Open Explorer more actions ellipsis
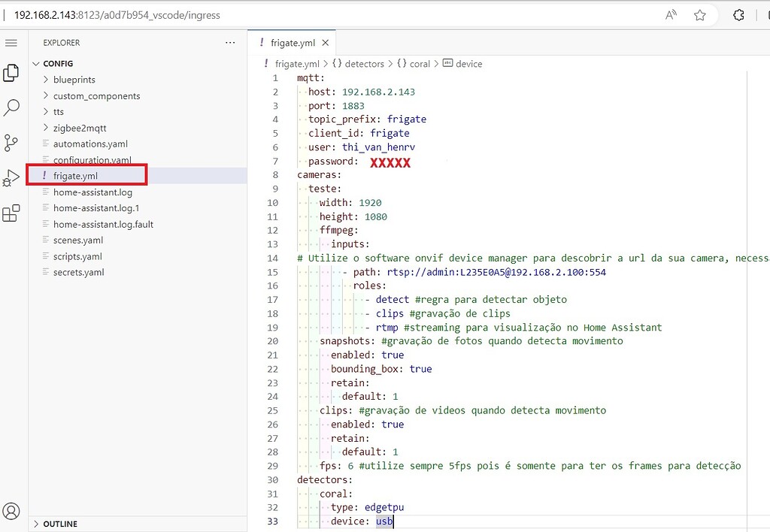This screenshot has height=532, width=770. [230, 43]
